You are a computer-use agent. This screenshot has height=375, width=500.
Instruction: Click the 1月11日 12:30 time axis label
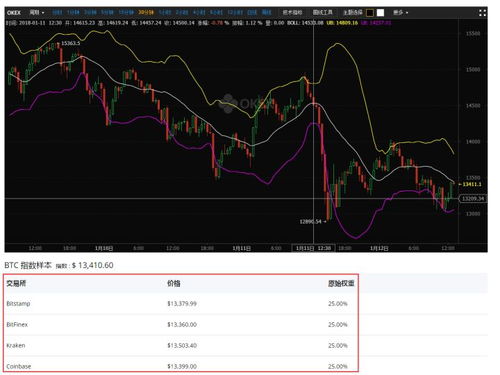click(313, 248)
